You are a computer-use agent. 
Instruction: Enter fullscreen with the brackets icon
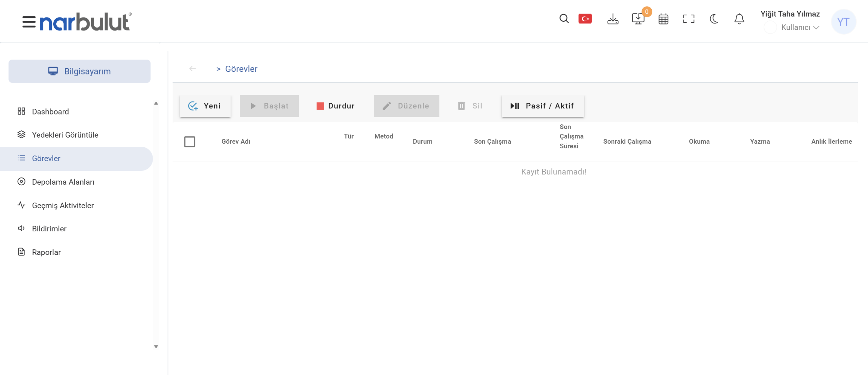689,19
